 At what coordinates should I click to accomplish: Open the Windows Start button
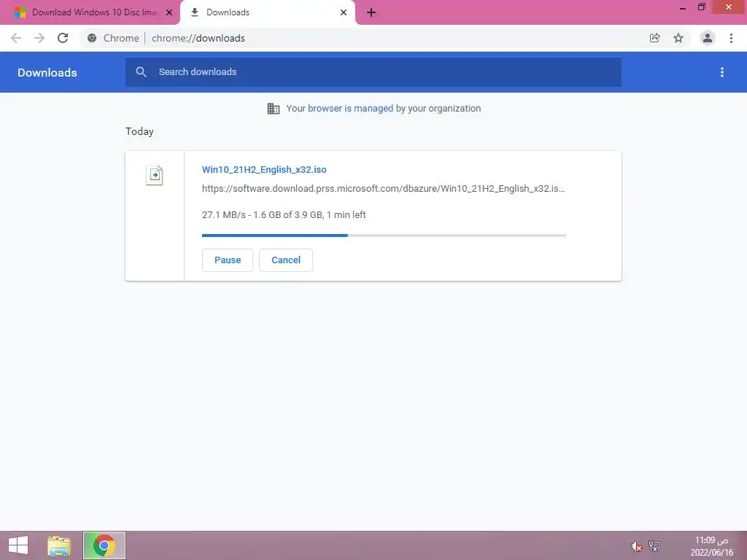tap(18, 545)
